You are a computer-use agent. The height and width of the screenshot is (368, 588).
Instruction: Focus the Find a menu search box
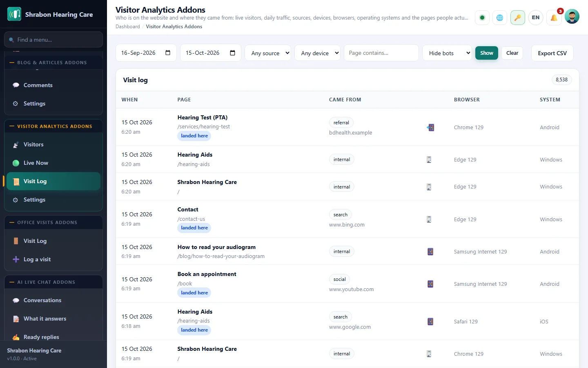point(53,40)
